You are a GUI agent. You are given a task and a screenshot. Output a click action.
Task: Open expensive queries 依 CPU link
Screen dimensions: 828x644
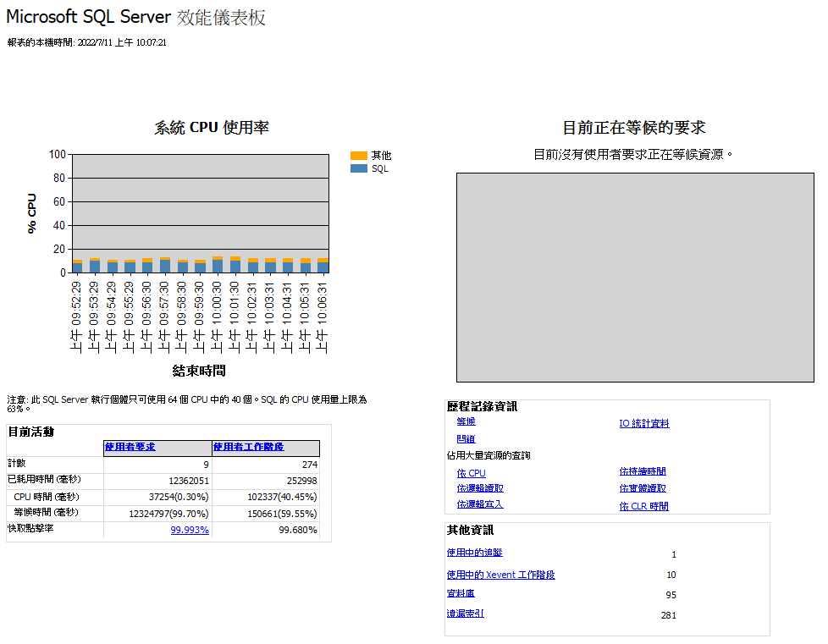[471, 473]
